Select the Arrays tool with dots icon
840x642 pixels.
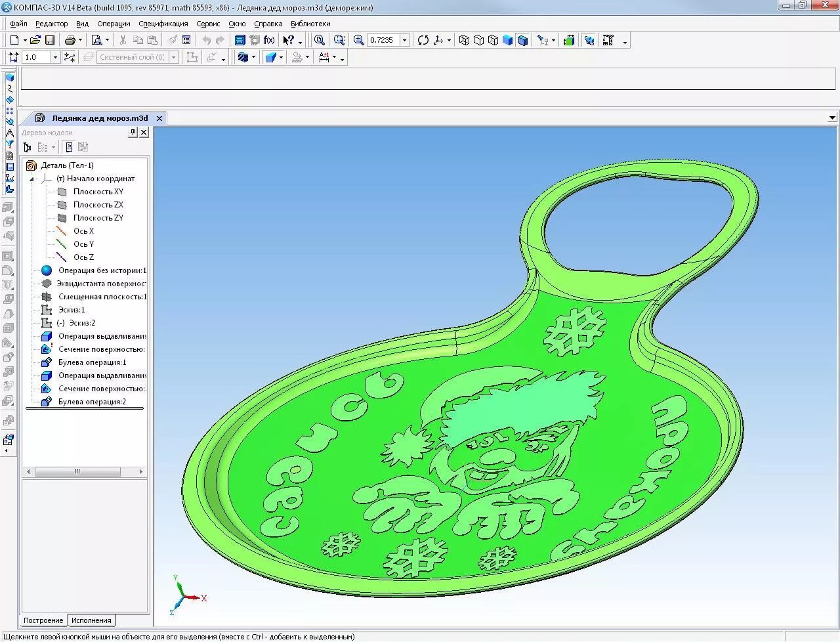pos(9,111)
